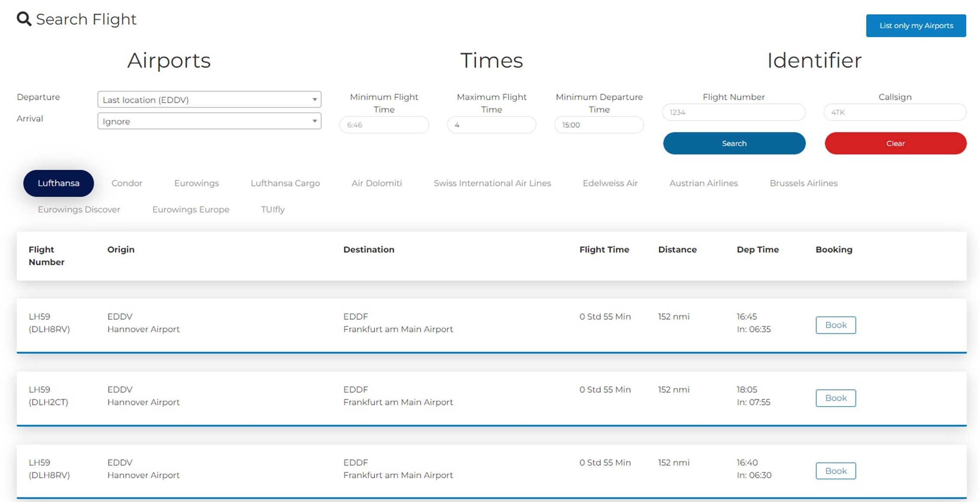This screenshot has height=502, width=980.
Task: Open the Departure airport dropdown
Action: click(209, 100)
